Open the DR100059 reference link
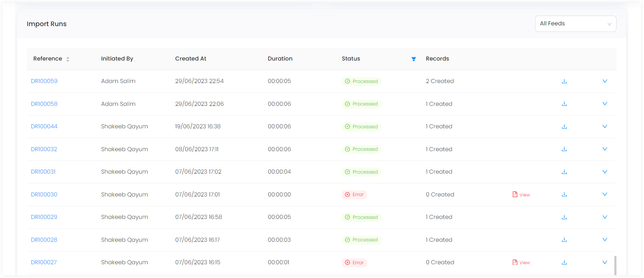This screenshot has height=278, width=644. coord(44,81)
